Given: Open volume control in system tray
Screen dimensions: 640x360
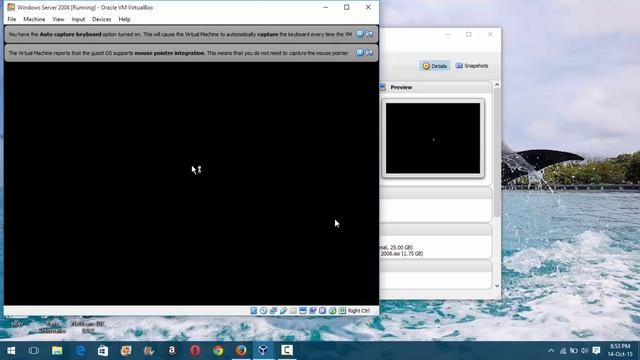Looking at the screenshot, I should [x=584, y=351].
